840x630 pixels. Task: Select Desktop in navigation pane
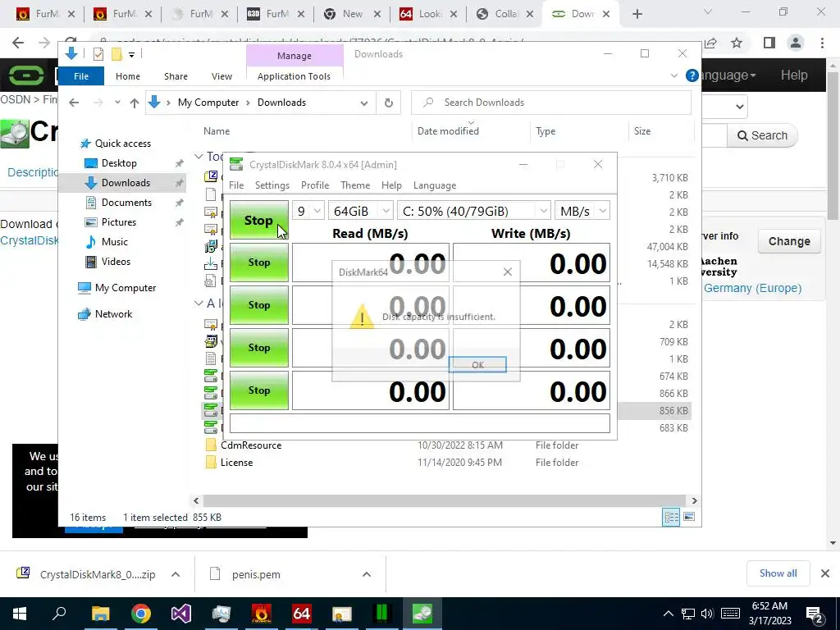click(119, 163)
